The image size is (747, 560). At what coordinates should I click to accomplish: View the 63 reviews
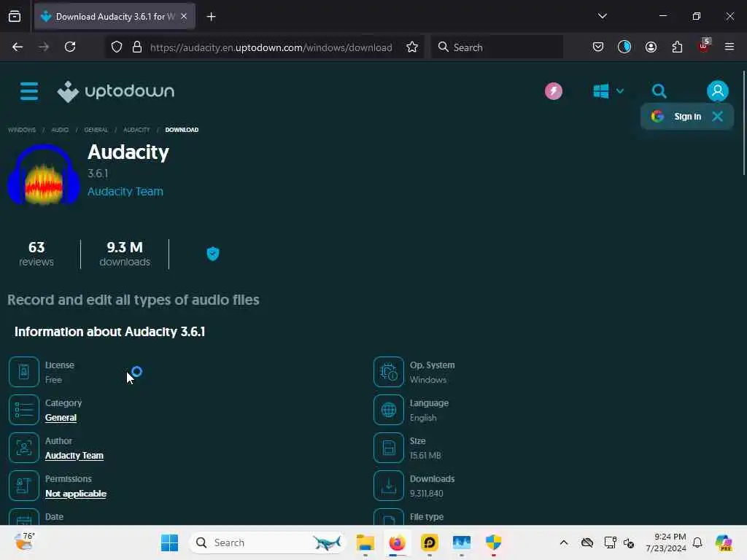[36, 254]
